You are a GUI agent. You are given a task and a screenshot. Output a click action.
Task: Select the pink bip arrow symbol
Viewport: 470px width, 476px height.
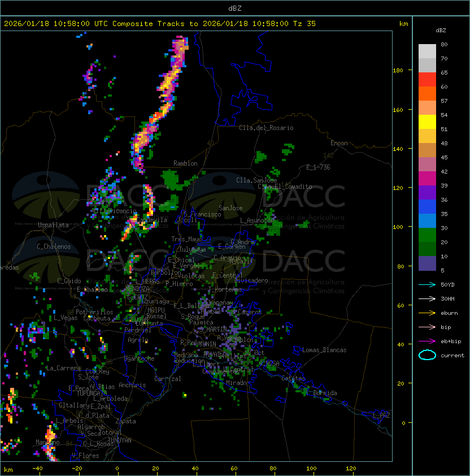click(427, 327)
